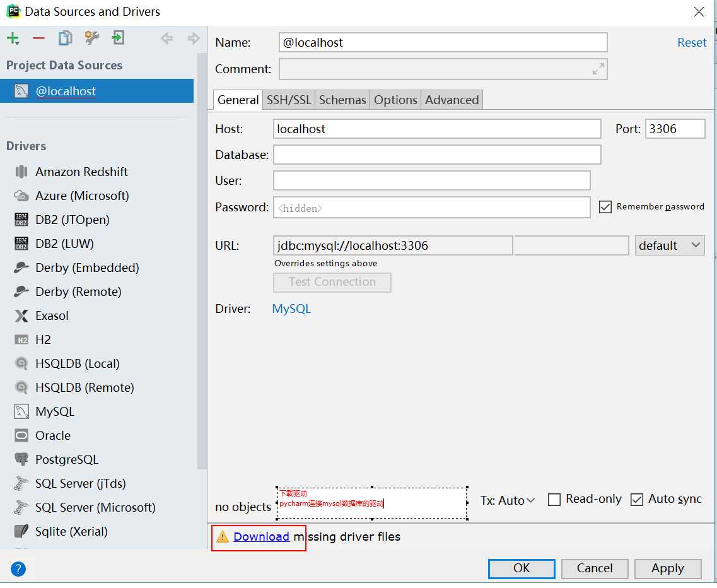Switch to the General tab
This screenshot has height=588, width=717.
[x=238, y=100]
